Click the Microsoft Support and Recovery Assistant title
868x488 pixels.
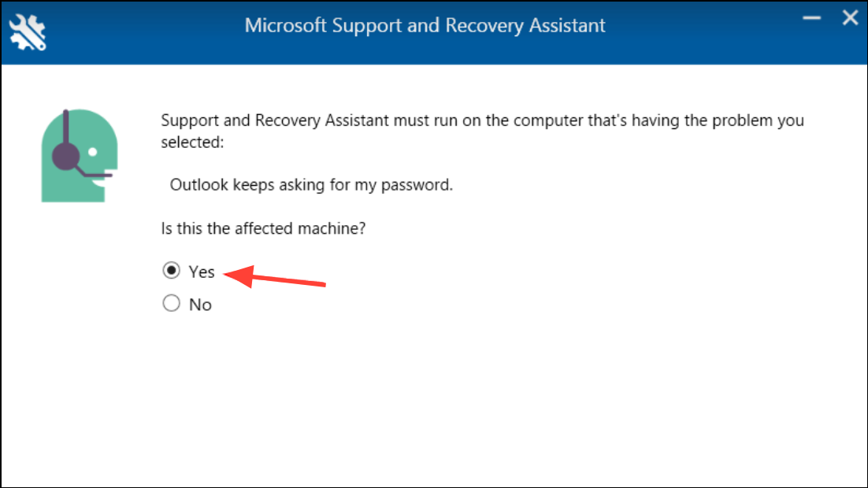click(425, 25)
